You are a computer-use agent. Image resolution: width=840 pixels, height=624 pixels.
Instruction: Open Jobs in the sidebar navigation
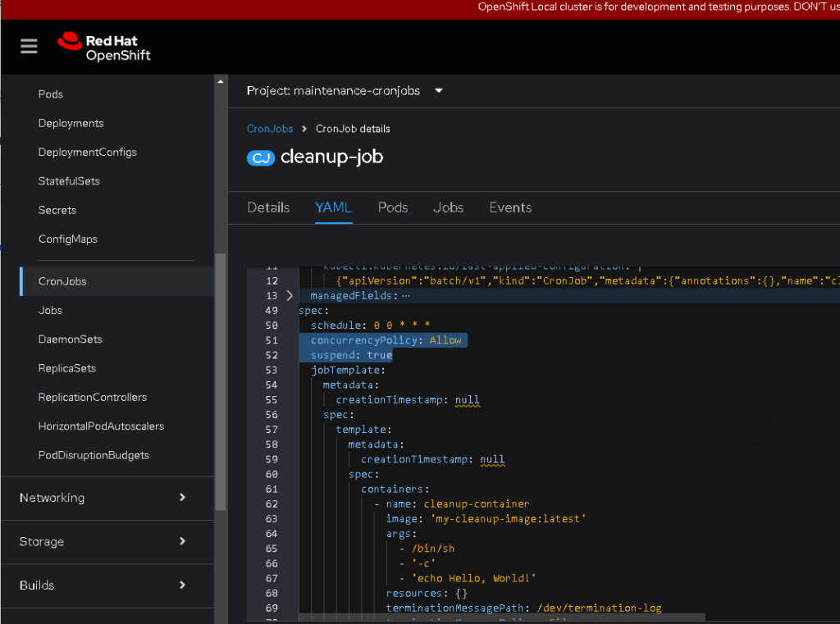[x=50, y=310]
